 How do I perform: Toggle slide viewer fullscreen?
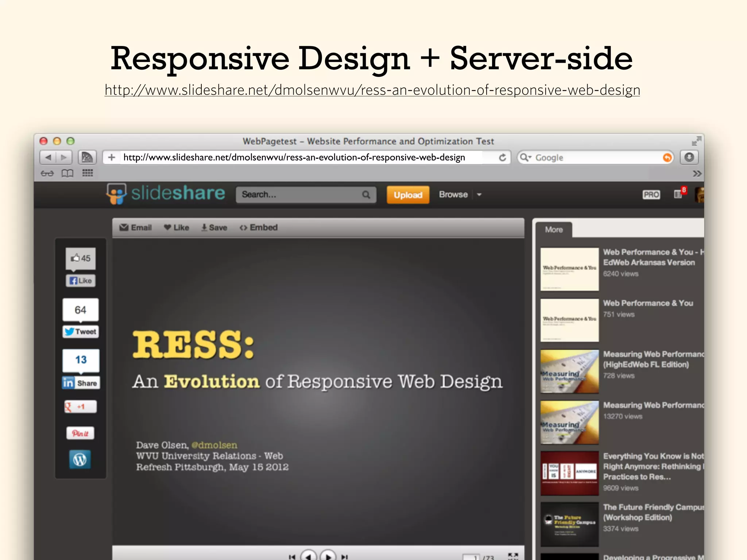tap(513, 556)
